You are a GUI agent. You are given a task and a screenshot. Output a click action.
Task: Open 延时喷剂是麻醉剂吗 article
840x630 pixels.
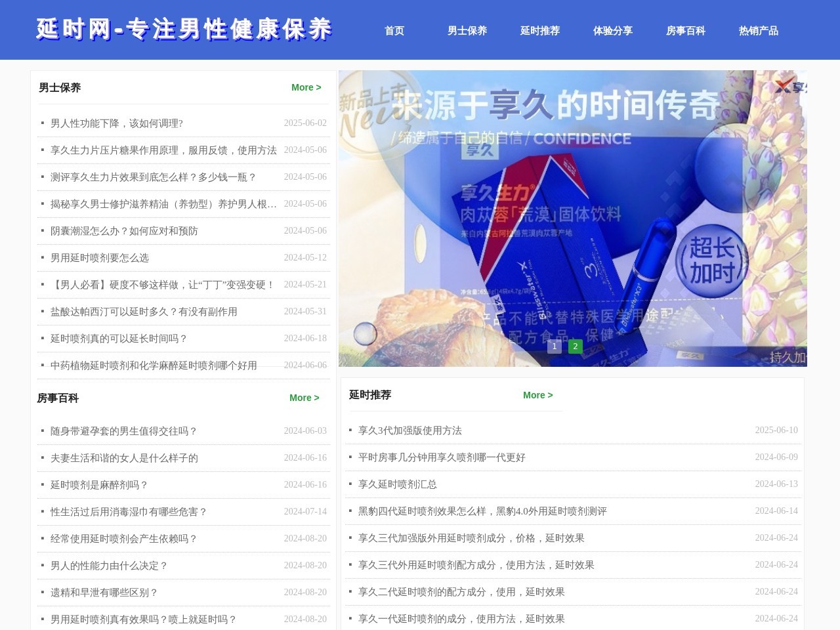[99, 485]
